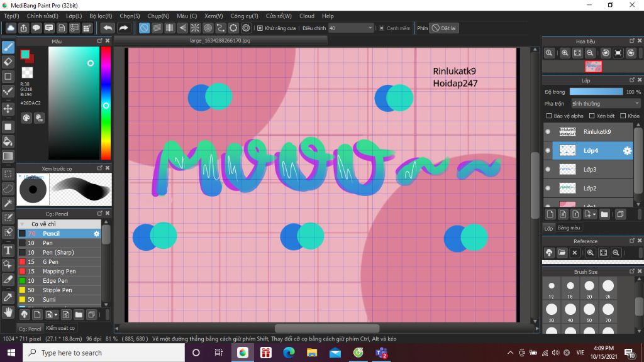Image resolution: width=644 pixels, height=362 pixels.
Task: Select the Stipple Pen brush
Action: click(x=60, y=290)
